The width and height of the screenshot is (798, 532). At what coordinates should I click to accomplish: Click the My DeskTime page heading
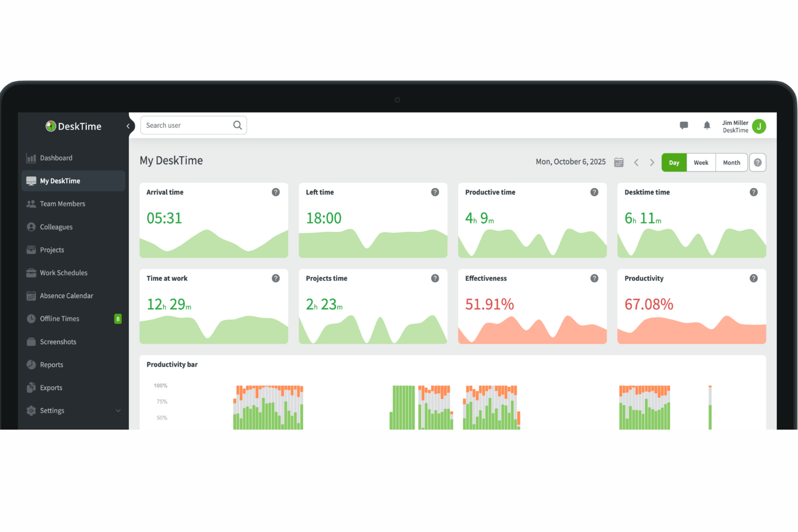pyautogui.click(x=171, y=161)
